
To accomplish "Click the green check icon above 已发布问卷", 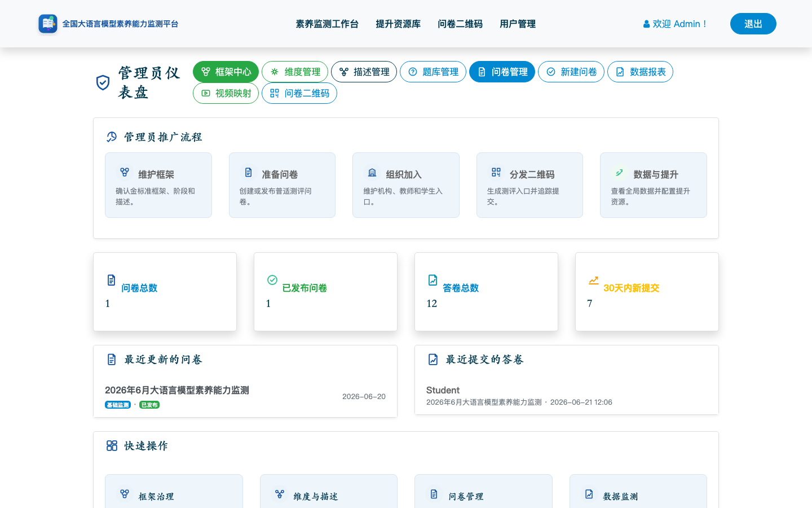I will click(x=272, y=280).
